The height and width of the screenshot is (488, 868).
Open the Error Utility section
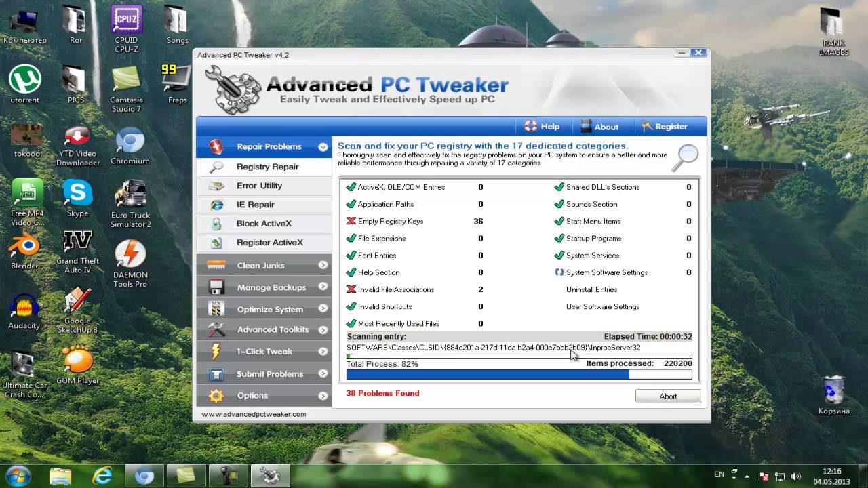(x=264, y=186)
